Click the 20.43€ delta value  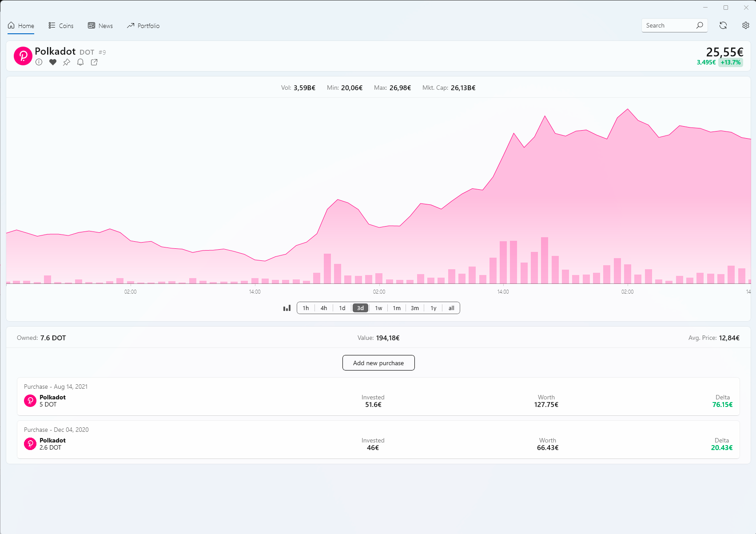click(x=722, y=448)
